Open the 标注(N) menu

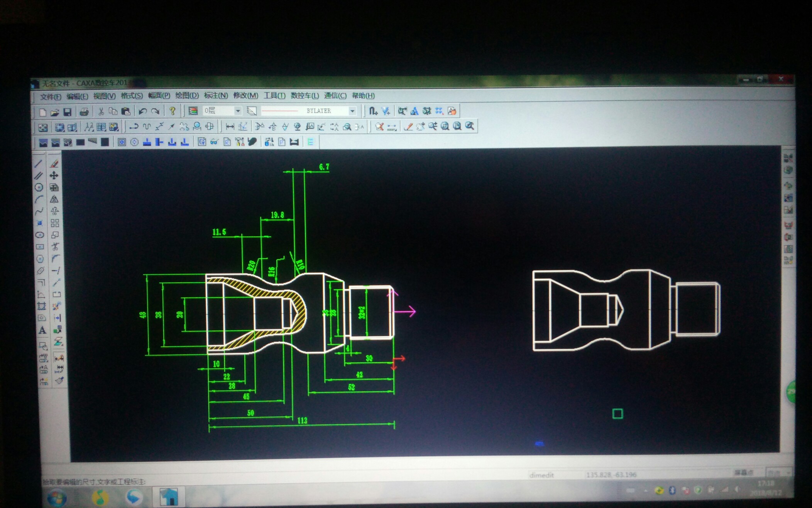(x=216, y=95)
